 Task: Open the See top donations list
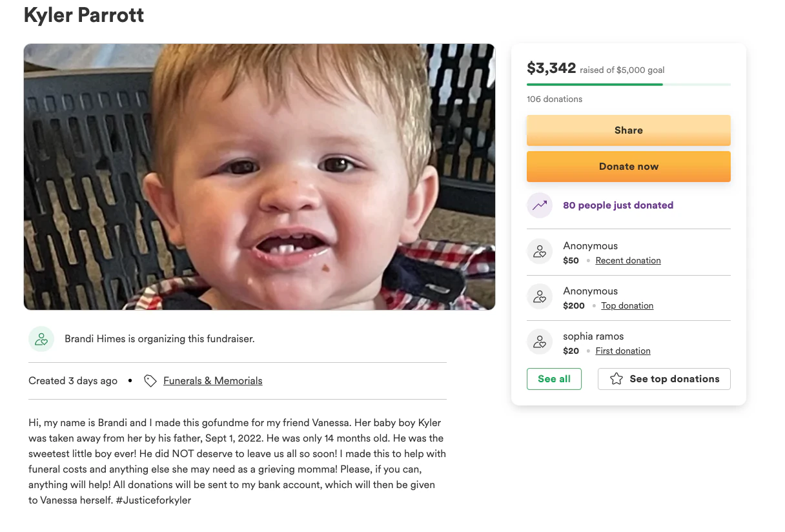pos(664,379)
